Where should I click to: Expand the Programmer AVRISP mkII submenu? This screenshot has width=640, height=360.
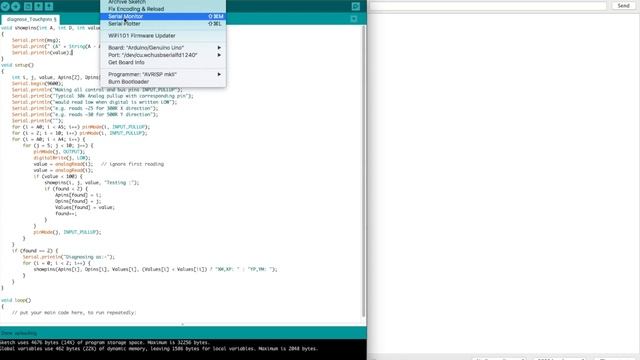163,74
